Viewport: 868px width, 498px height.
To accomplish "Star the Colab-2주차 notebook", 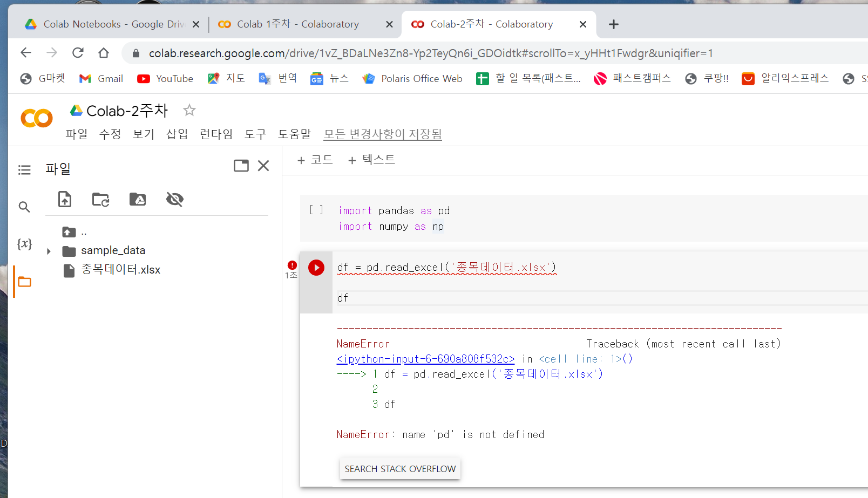I will [189, 110].
